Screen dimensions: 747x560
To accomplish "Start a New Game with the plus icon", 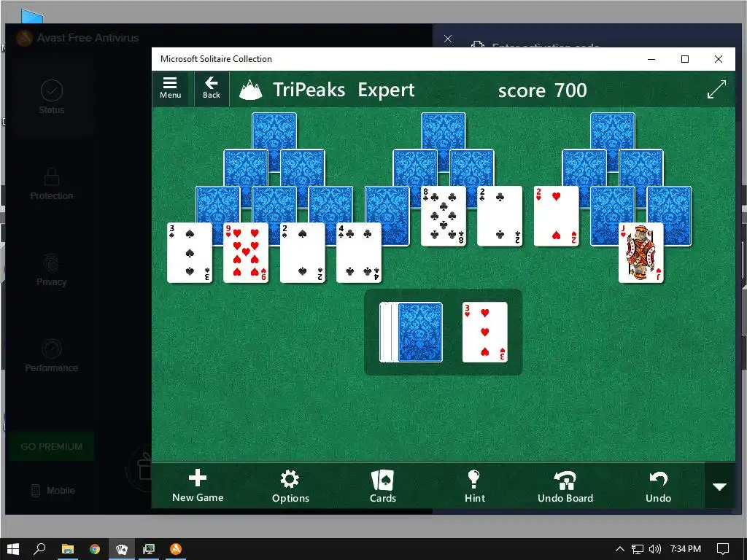I will [x=198, y=486].
